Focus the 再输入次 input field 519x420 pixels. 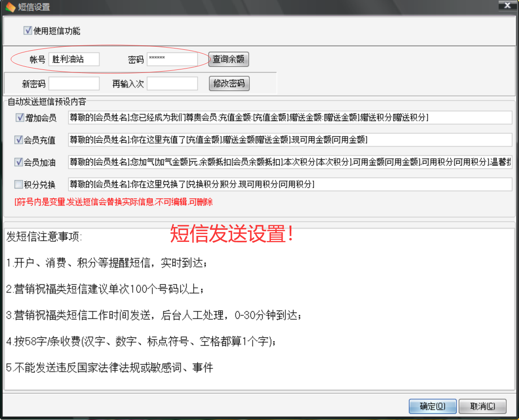pyautogui.click(x=172, y=83)
